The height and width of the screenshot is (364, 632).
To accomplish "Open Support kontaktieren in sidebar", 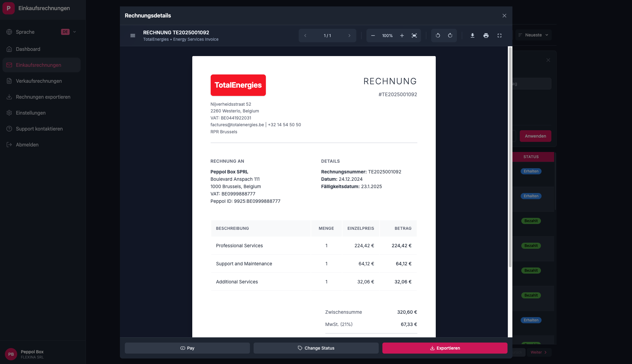I will [x=41, y=129].
